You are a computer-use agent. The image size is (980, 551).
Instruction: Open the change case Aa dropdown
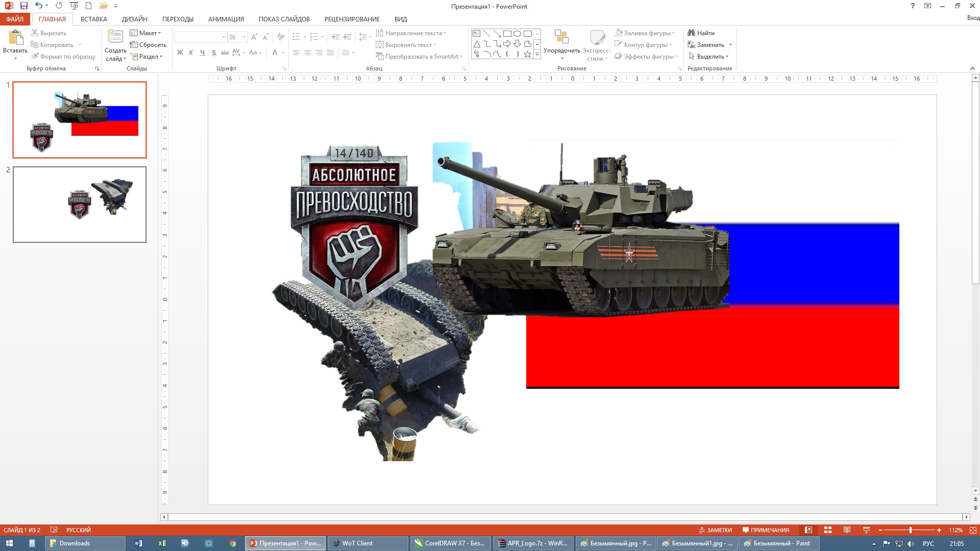coord(255,53)
